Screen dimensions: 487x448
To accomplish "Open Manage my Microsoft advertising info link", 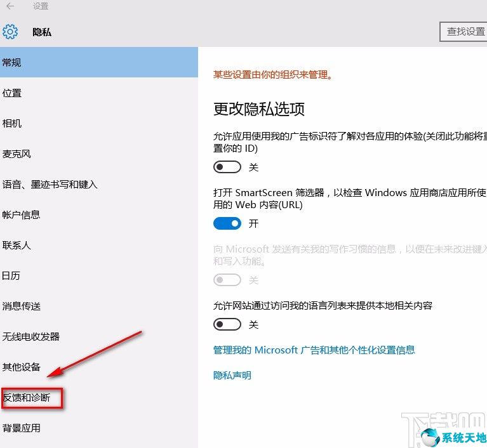I will click(x=314, y=350).
